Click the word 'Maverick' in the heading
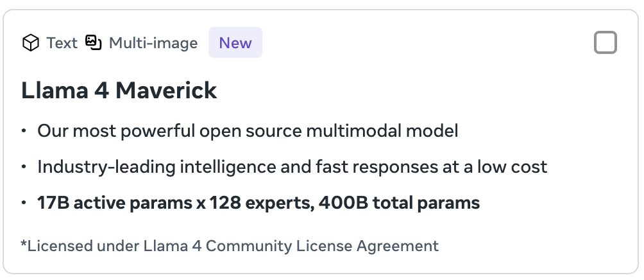 point(166,91)
